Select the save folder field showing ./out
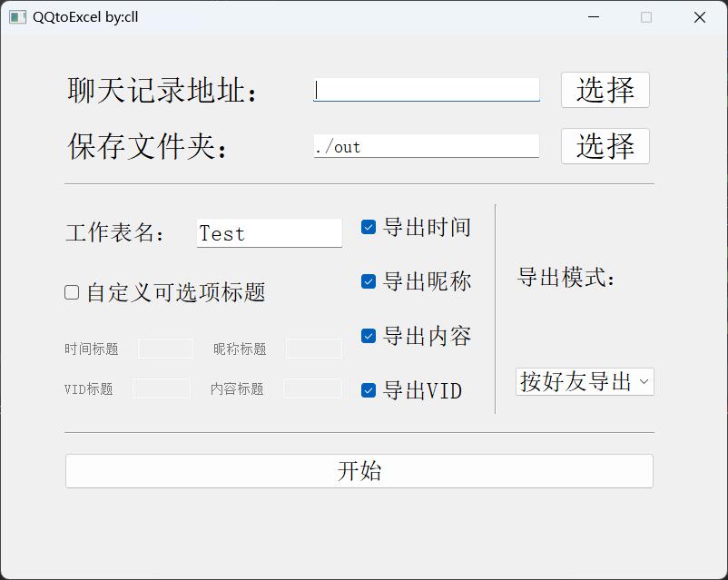Viewport: 728px width, 580px height. pyautogui.click(x=427, y=146)
